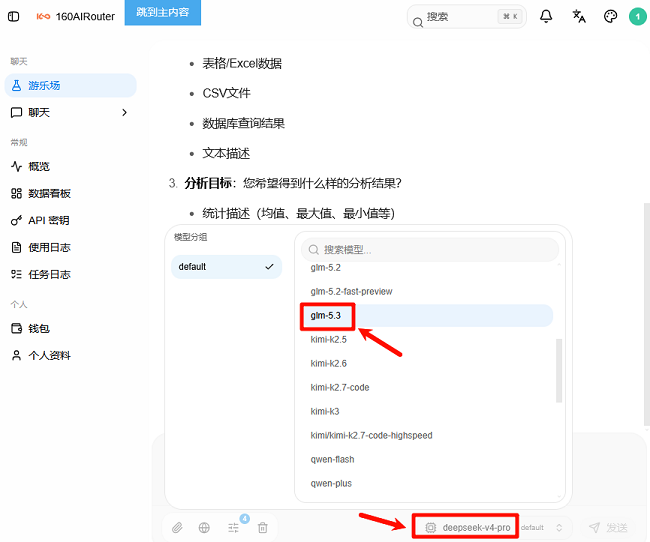Viewport: 650px width, 542px height.
Task: Click the 文本描述 list item
Action: (x=226, y=153)
